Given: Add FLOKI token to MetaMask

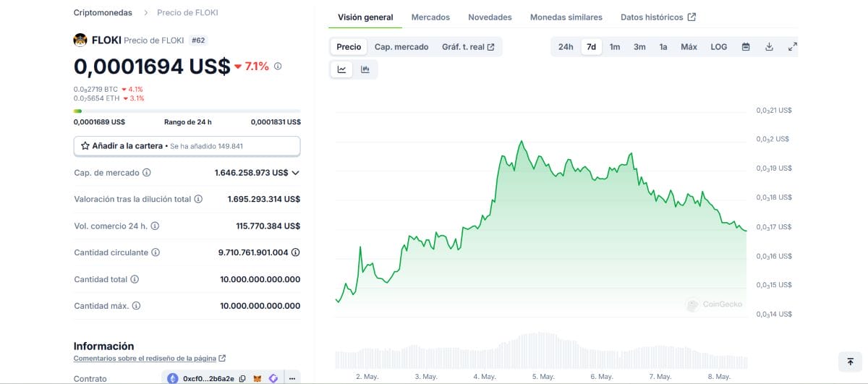Looking at the screenshot, I should click(x=257, y=378).
